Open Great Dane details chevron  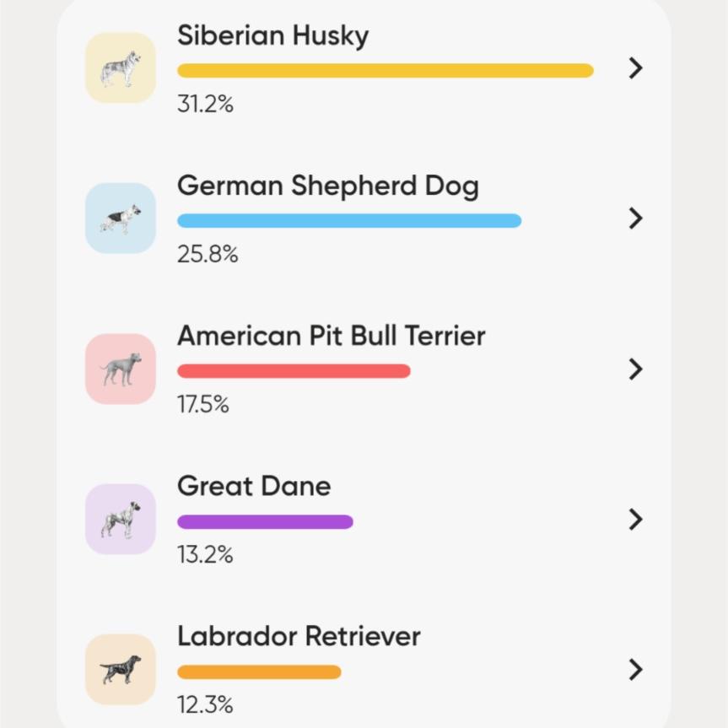tap(636, 519)
